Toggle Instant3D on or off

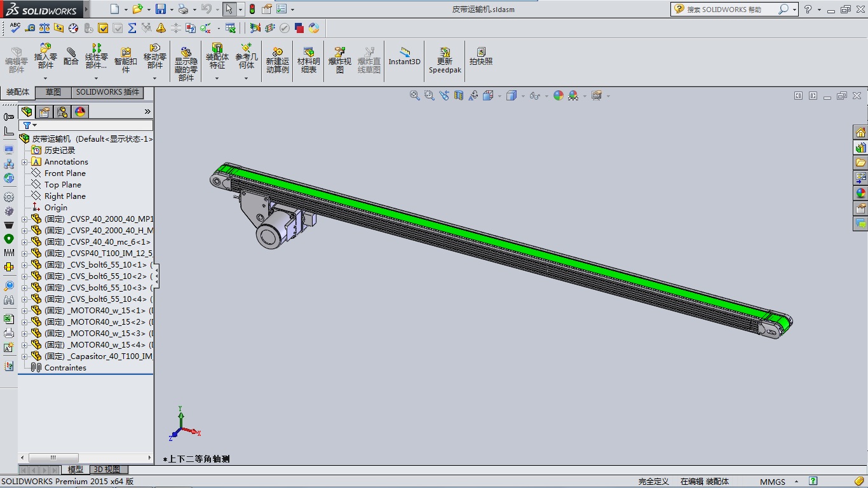tap(405, 56)
